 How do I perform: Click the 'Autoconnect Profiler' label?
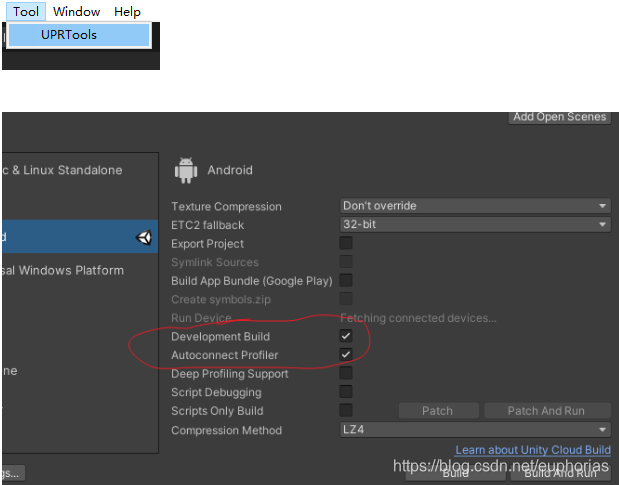pyautogui.click(x=225, y=355)
